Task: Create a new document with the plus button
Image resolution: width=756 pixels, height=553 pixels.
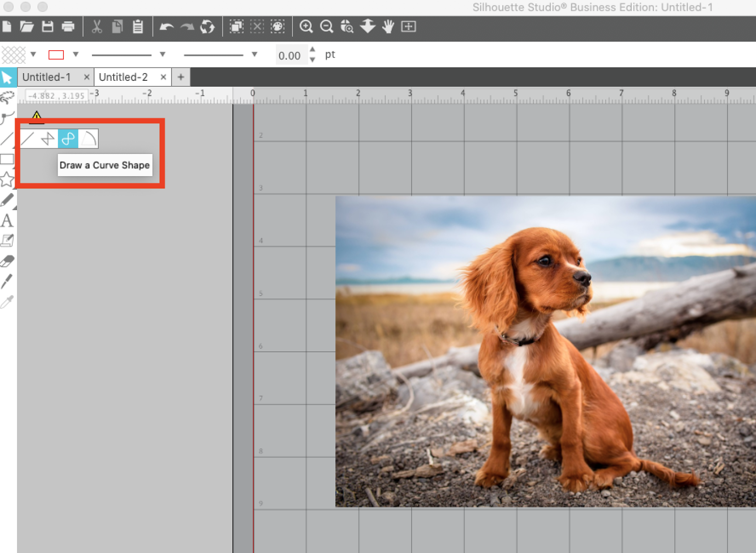Action: (x=181, y=77)
